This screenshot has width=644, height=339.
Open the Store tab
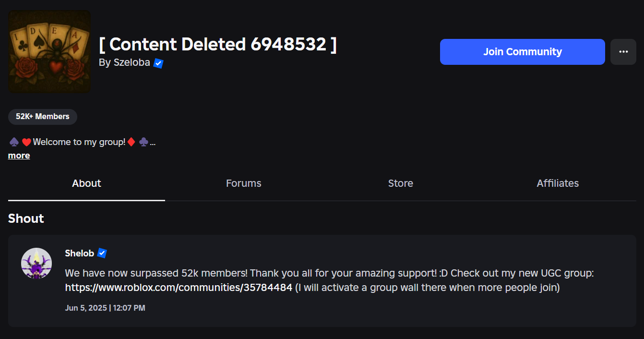(400, 183)
